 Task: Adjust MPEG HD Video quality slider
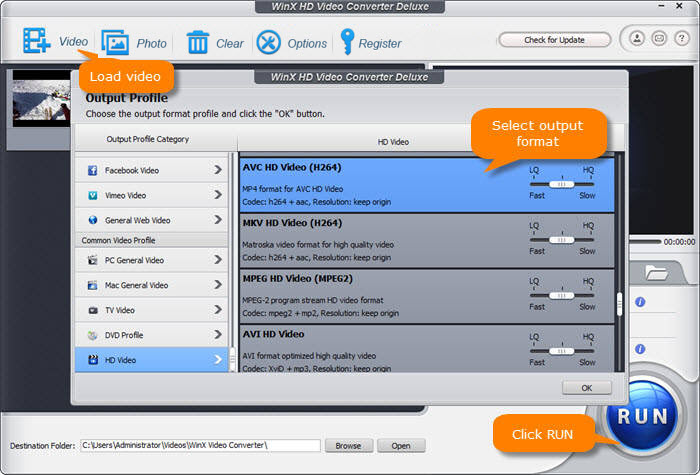pyautogui.click(x=562, y=296)
